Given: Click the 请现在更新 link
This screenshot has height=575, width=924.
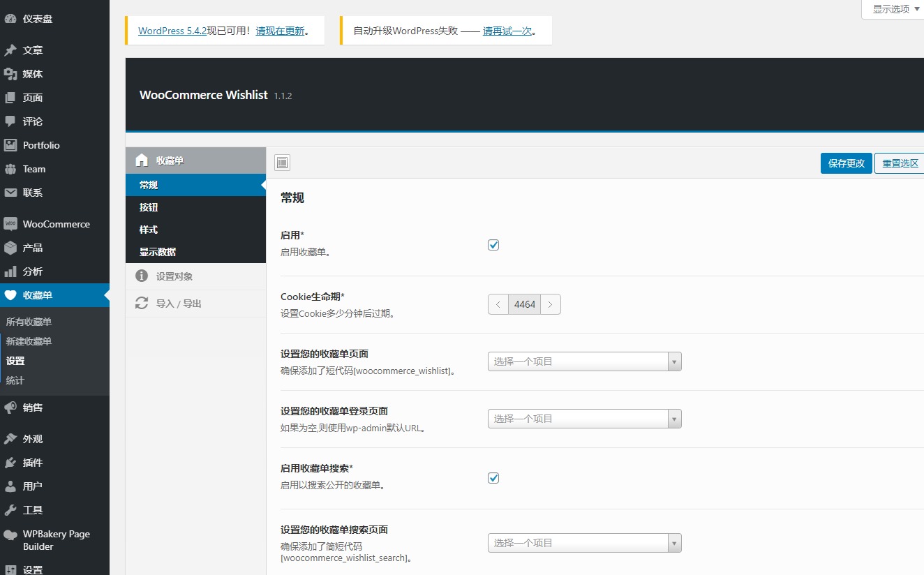Looking at the screenshot, I should pyautogui.click(x=281, y=31).
